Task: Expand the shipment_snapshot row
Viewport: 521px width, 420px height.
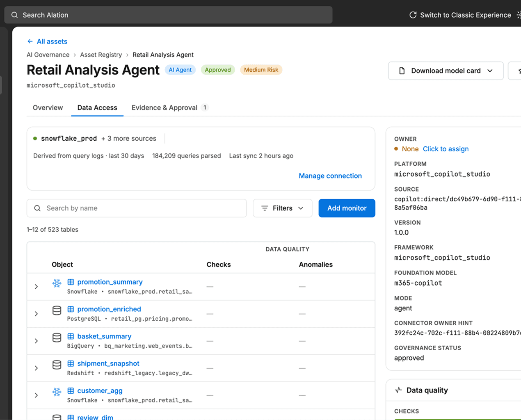Action: (x=36, y=368)
